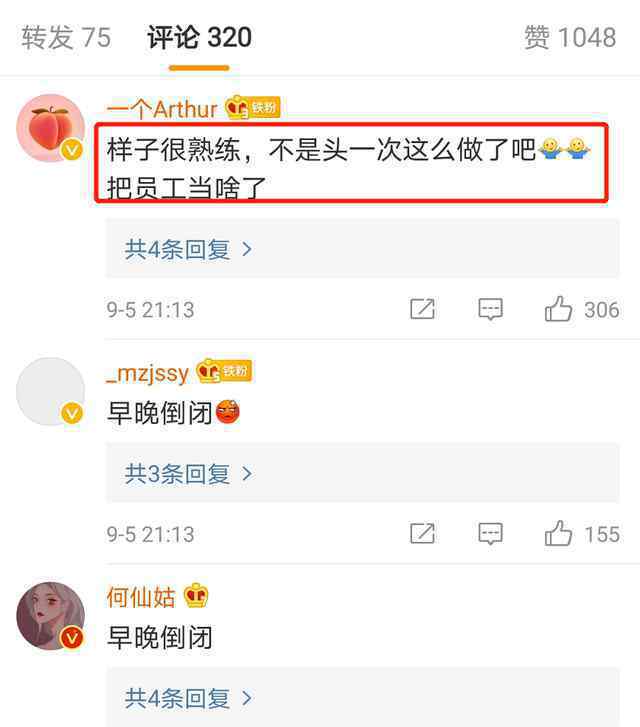Tap 何仙姑's portrait avatar

(x=51, y=616)
